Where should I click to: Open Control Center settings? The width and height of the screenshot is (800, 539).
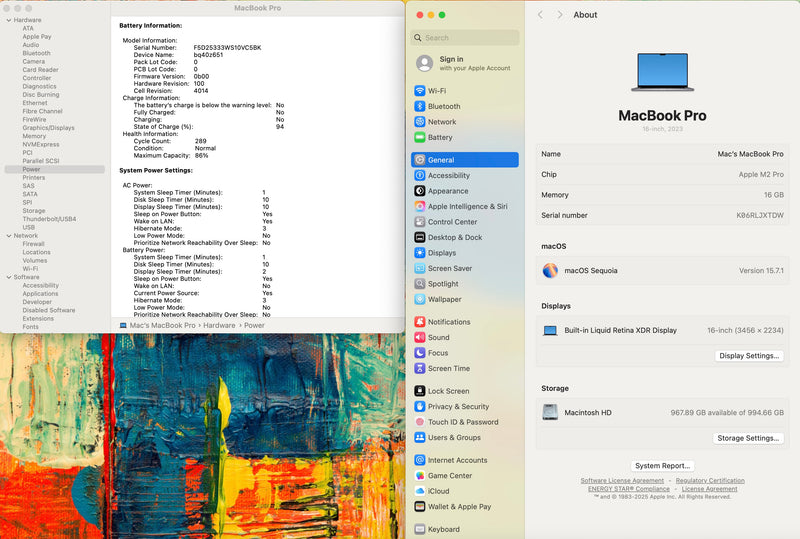point(452,222)
